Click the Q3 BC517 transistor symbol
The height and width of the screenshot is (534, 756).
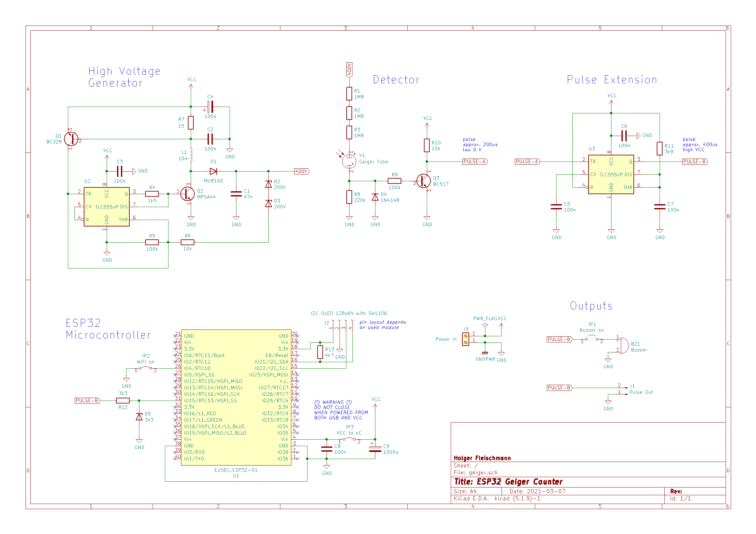pyautogui.click(x=424, y=181)
